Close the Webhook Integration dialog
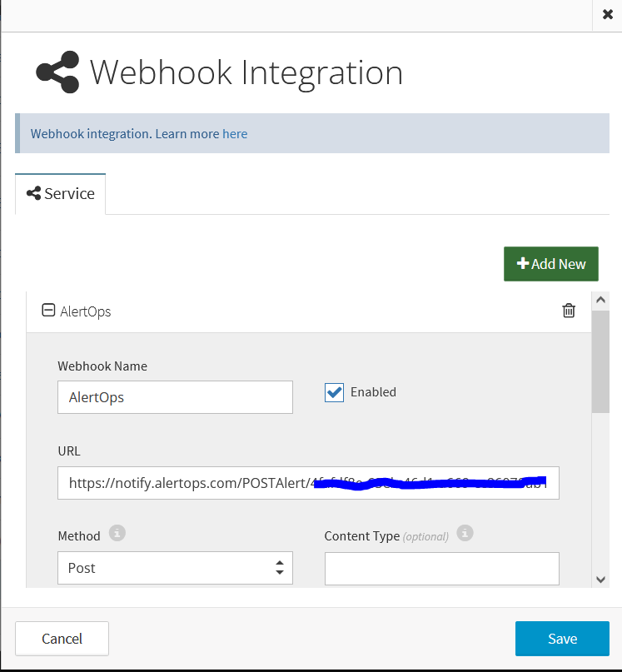The image size is (622, 672). pyautogui.click(x=608, y=14)
